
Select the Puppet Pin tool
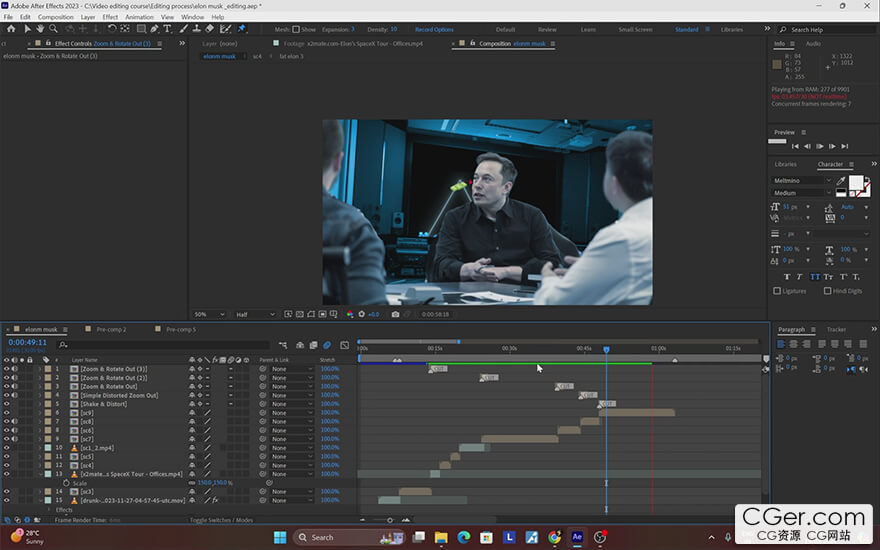coord(242,29)
